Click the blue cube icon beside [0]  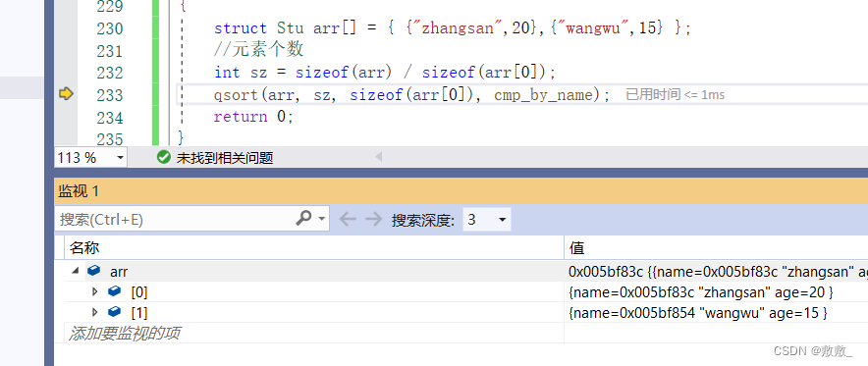pos(115,291)
